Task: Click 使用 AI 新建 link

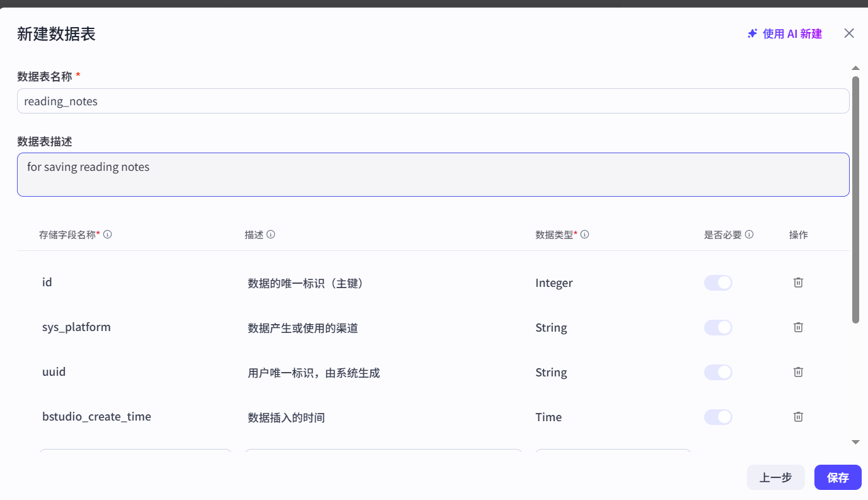Action: (785, 34)
